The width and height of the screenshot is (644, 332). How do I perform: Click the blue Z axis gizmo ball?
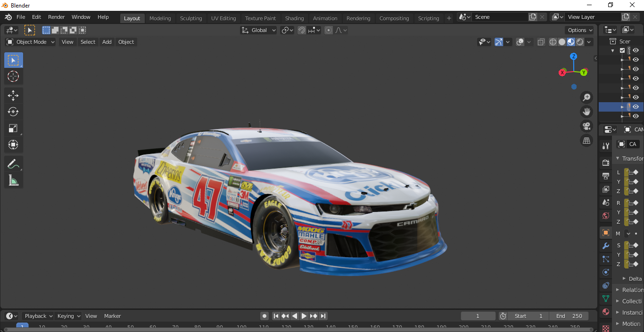[573, 56]
